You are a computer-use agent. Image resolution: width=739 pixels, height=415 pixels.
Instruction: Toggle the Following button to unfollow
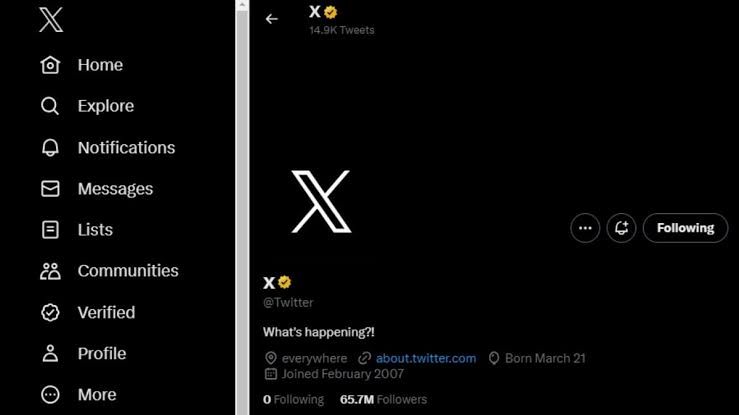685,228
